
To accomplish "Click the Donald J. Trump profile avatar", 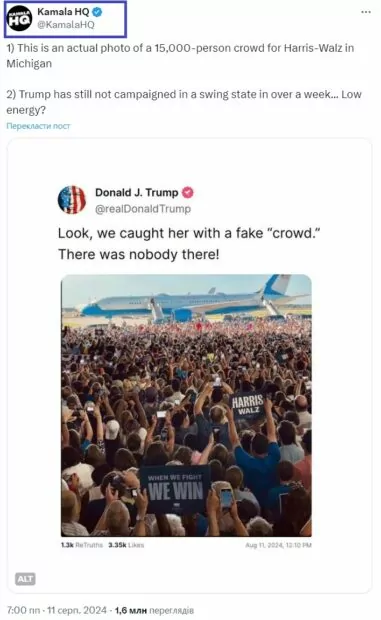I will tap(72, 200).
